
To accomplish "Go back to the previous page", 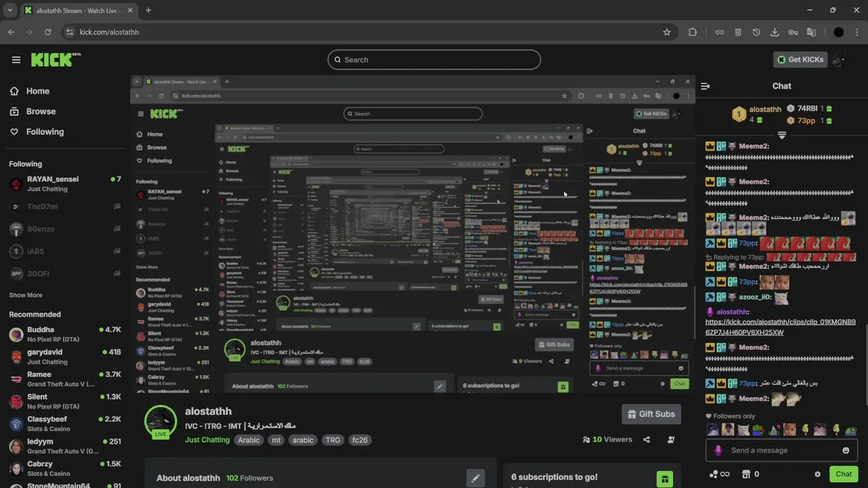I will [x=11, y=32].
